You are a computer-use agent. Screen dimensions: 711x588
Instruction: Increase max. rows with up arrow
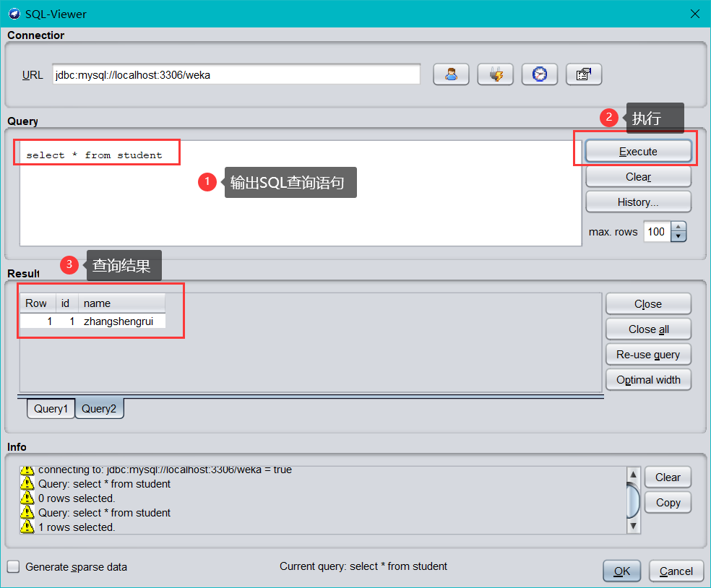coord(678,227)
